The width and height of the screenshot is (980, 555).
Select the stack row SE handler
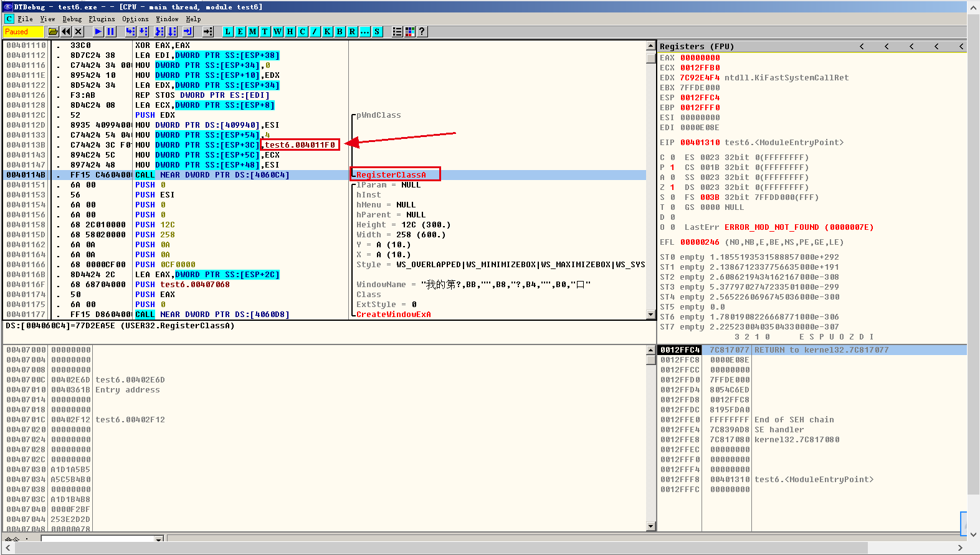[812, 430]
